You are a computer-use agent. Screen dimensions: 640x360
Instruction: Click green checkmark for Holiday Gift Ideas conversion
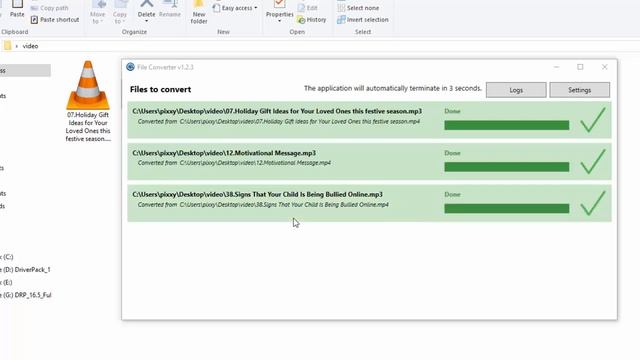pyautogui.click(x=593, y=120)
